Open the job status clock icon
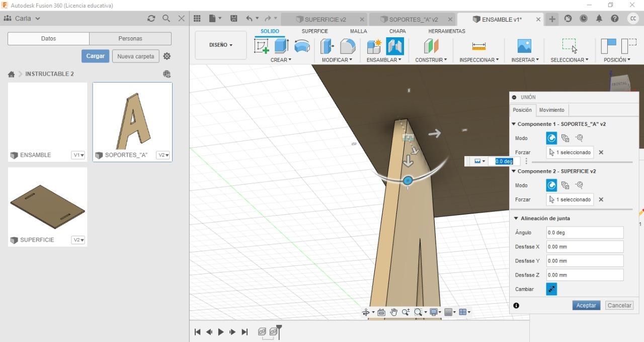Image resolution: width=644 pixels, height=342 pixels. pos(584,18)
